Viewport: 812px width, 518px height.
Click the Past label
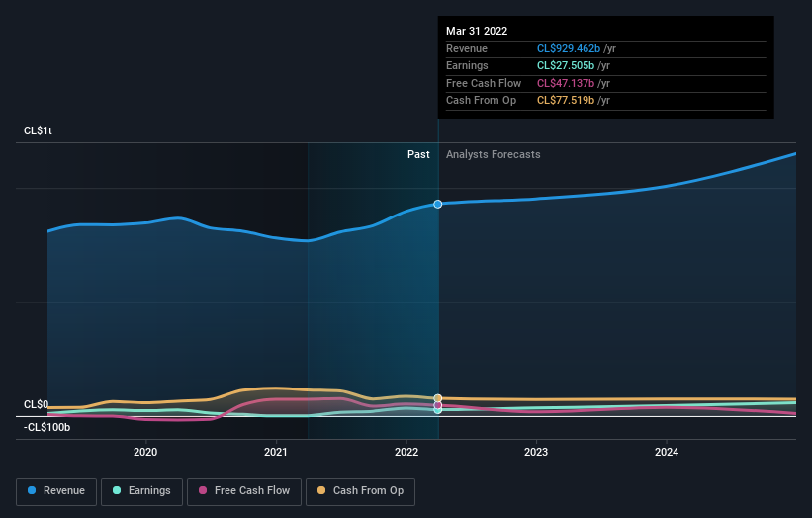[x=418, y=154]
